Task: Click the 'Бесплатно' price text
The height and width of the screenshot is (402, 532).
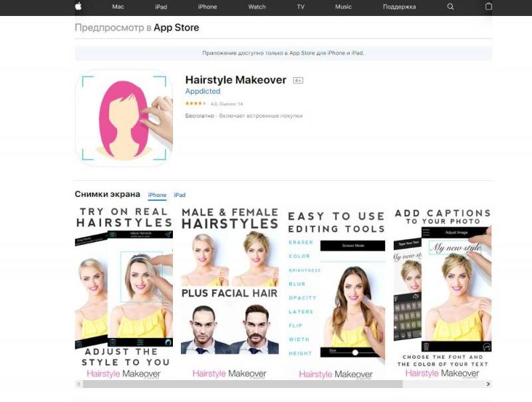Action: [x=199, y=116]
